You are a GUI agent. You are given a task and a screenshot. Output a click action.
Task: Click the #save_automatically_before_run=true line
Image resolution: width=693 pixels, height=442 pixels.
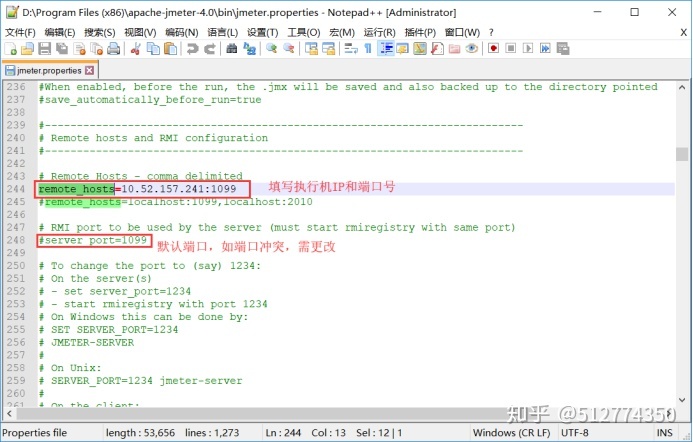[150, 100]
